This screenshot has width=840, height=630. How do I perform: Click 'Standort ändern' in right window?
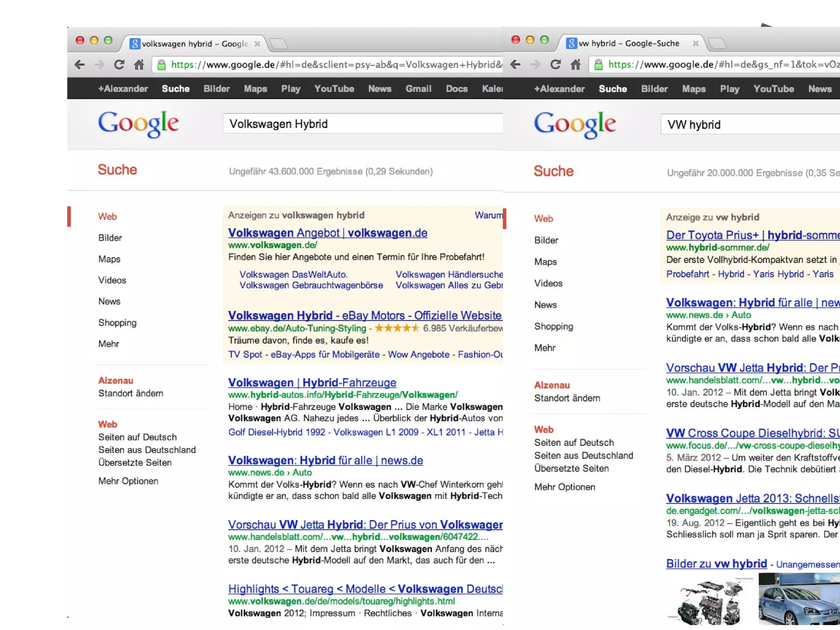567,398
